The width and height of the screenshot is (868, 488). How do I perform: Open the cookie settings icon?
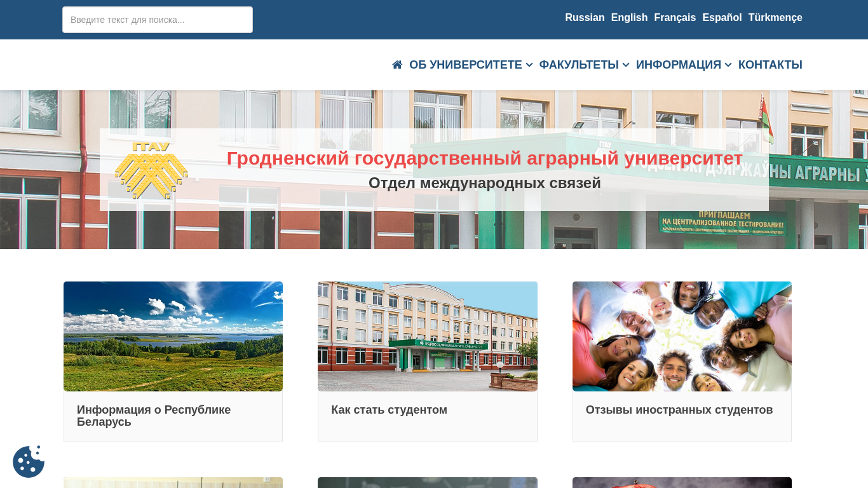pyautogui.click(x=29, y=461)
